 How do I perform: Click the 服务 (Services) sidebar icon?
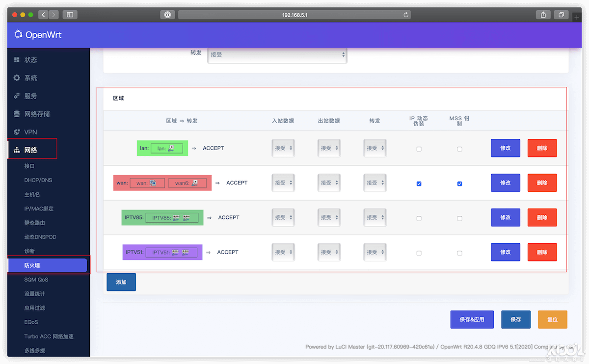pyautogui.click(x=18, y=96)
